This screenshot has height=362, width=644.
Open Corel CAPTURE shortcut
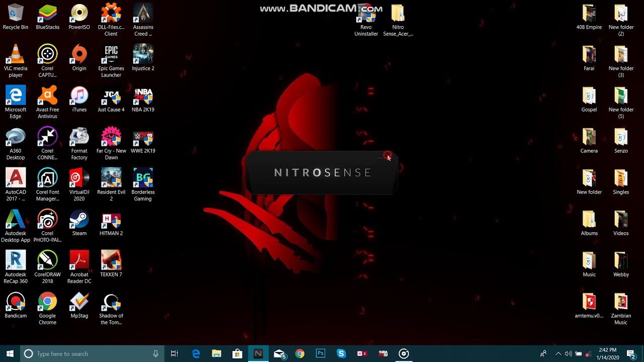[x=47, y=61]
